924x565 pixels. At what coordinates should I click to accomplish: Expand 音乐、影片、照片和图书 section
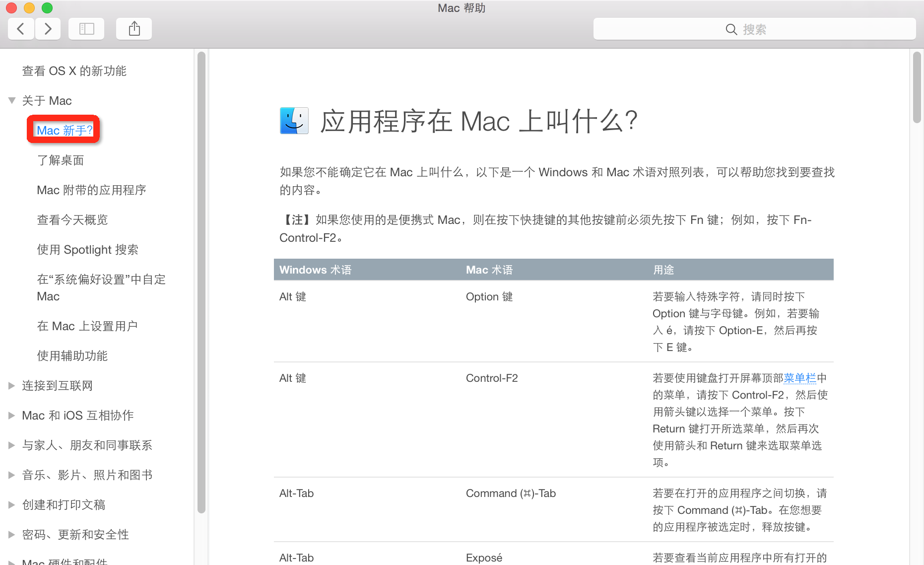(x=12, y=475)
